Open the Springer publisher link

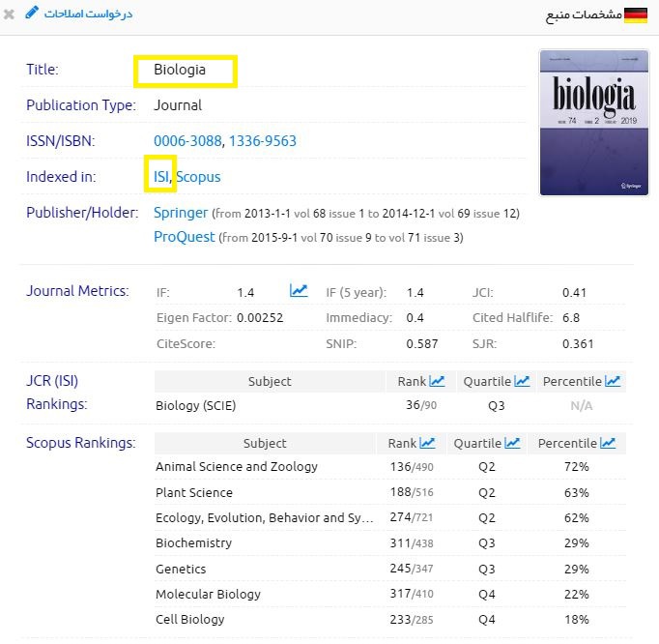tap(181, 213)
